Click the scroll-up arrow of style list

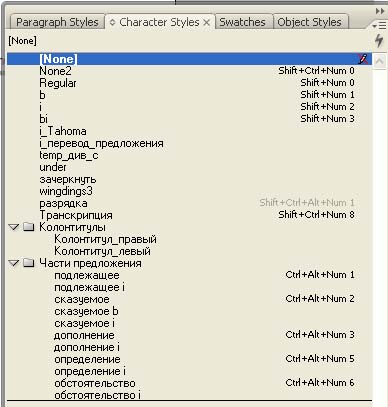pyautogui.click(x=379, y=61)
